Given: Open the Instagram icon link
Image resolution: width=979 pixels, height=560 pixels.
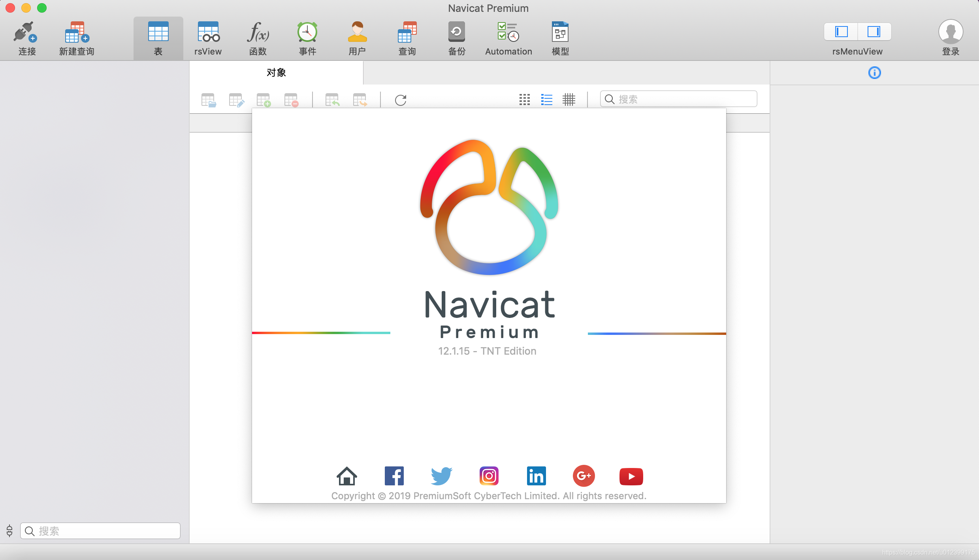Looking at the screenshot, I should click(489, 476).
